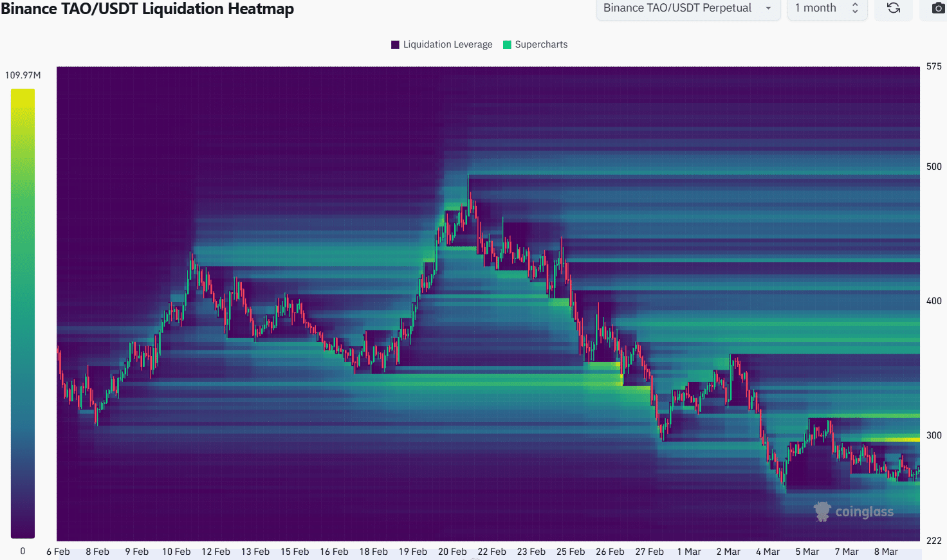This screenshot has height=560, width=947.
Task: Click the 1 Mar date label
Action: click(x=689, y=552)
